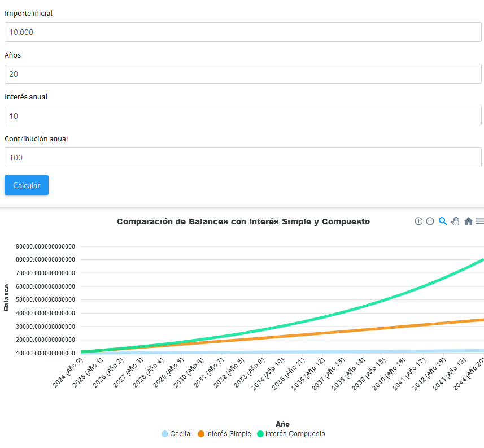
Task: Click the Años field label
Action: [12, 55]
